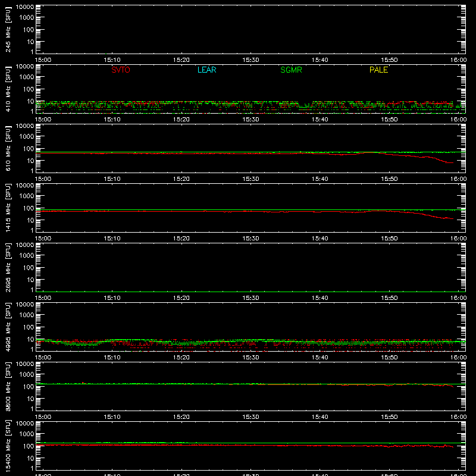Click the 10000 tick in the 15400 MHz panel
The image size is (476, 476).
click(25, 424)
